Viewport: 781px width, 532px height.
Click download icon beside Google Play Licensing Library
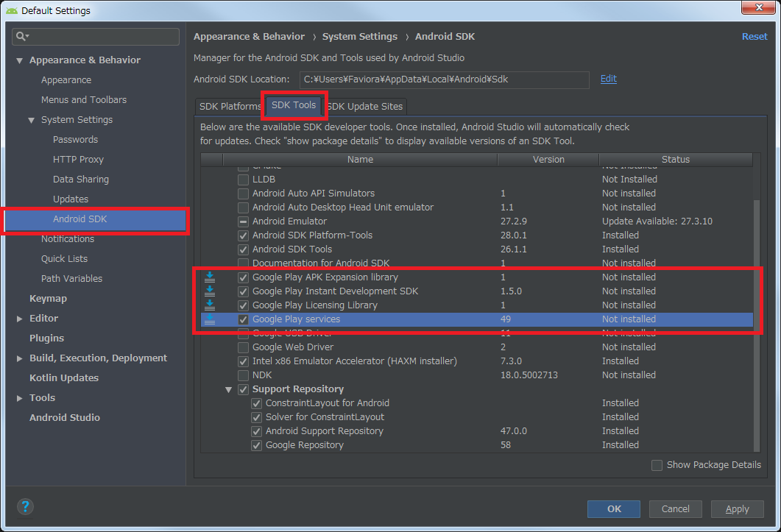211,305
